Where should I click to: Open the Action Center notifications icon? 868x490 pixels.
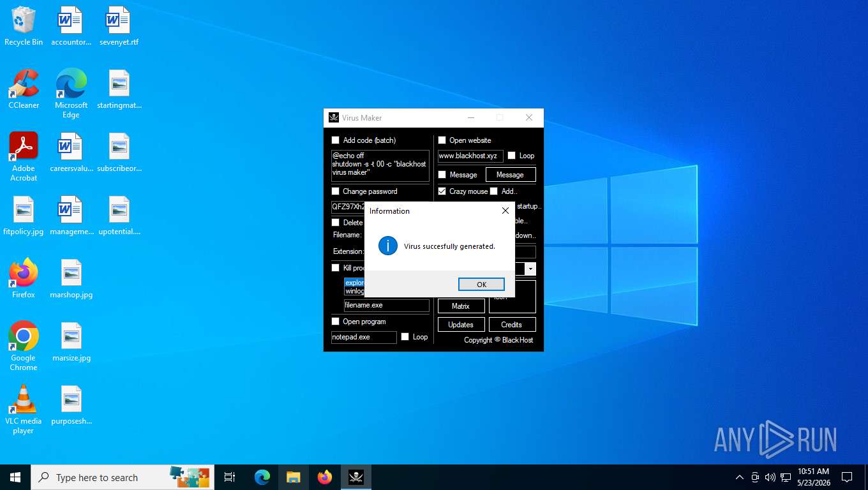tap(847, 477)
